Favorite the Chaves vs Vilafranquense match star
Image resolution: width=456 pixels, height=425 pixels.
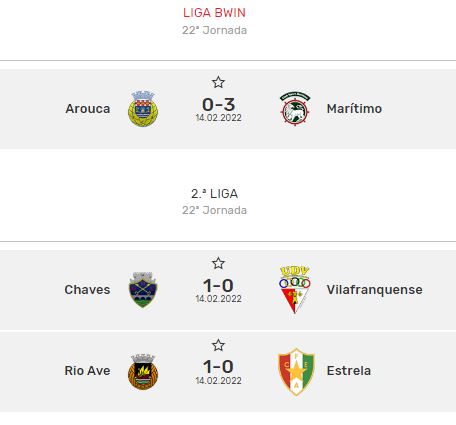[x=218, y=263]
